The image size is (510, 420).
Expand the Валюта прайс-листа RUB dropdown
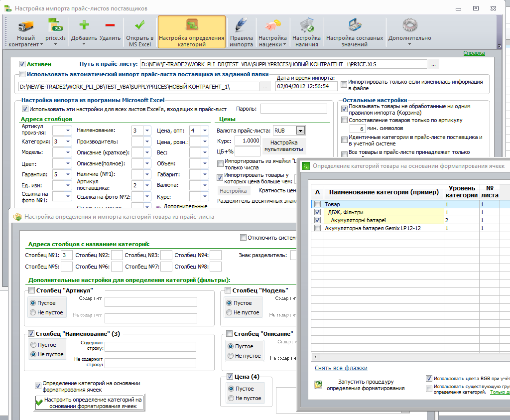[300, 131]
